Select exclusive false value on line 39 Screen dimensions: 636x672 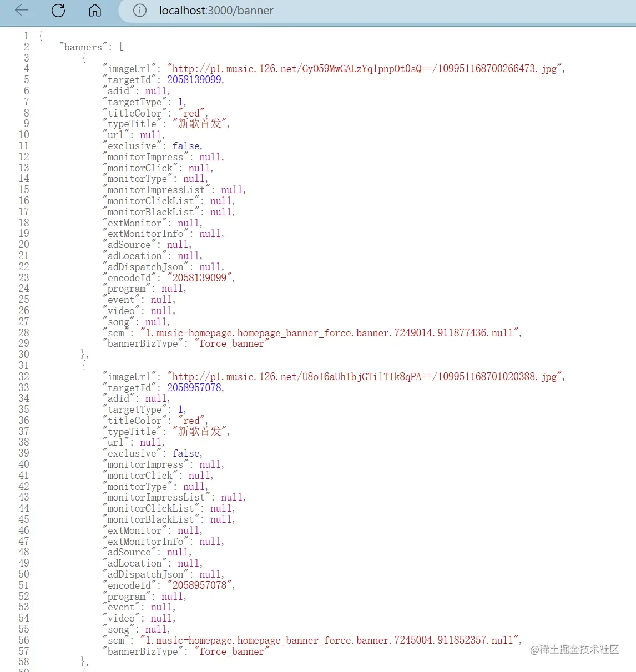186,453
